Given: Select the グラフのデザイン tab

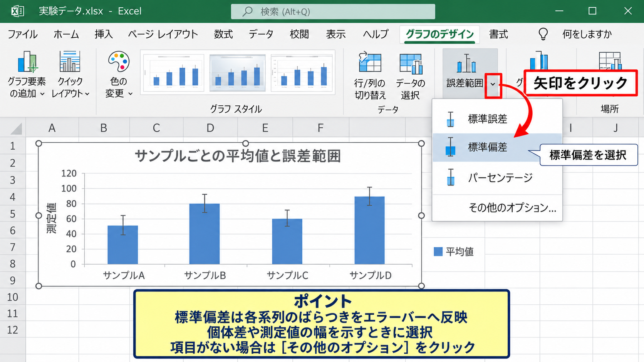Looking at the screenshot, I should [439, 34].
